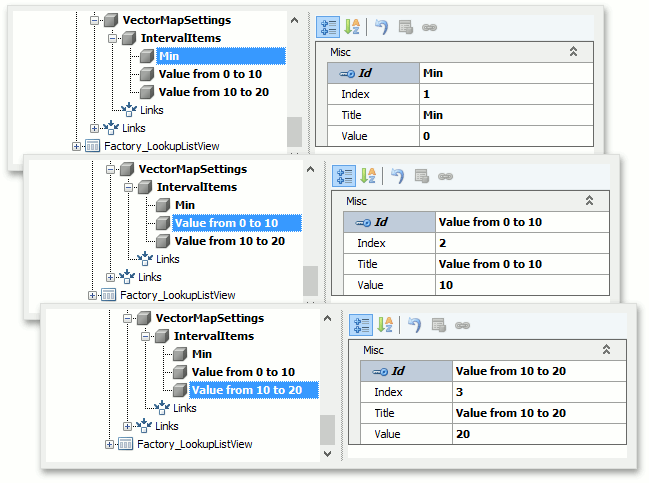The width and height of the screenshot is (649, 483).
Task: Click the scroll down arrow in the lowest tree
Action: click(327, 454)
